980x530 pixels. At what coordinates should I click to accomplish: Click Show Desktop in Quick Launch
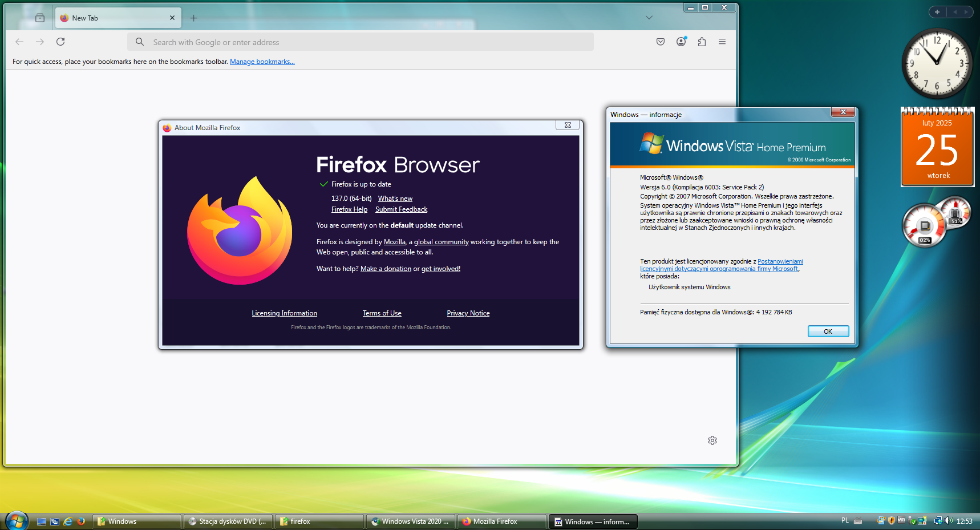42,521
